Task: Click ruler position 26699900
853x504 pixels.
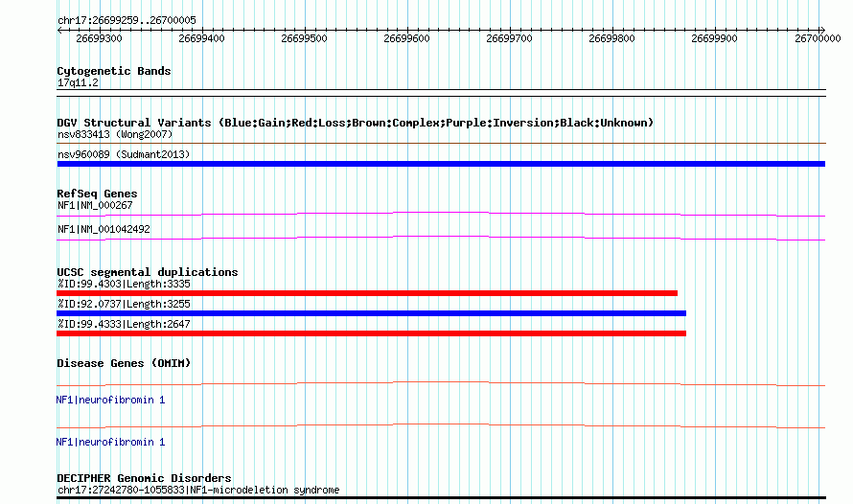Action: (x=714, y=38)
